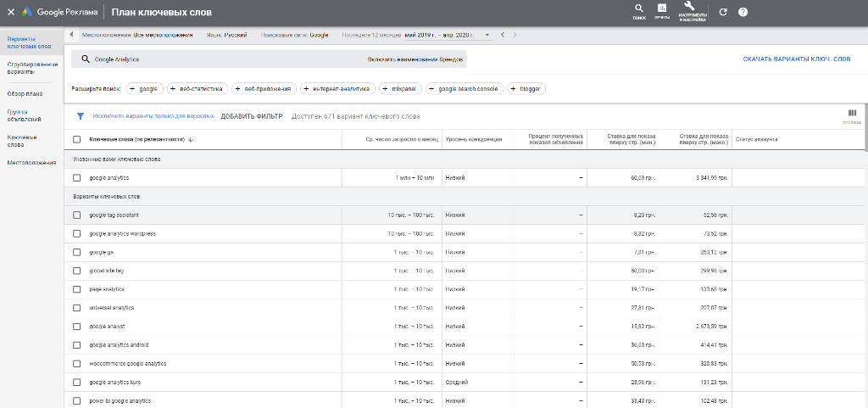Click 'Средний' competition cell

[x=457, y=383]
